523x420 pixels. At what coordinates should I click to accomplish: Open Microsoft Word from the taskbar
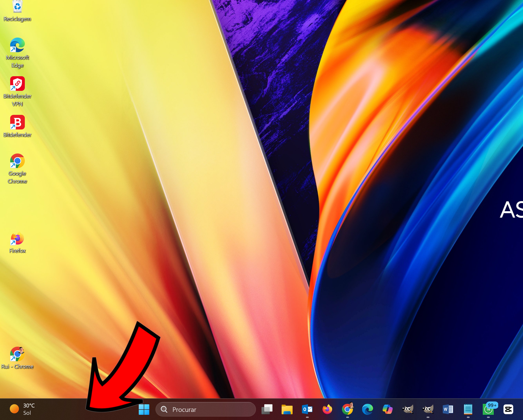click(x=448, y=409)
